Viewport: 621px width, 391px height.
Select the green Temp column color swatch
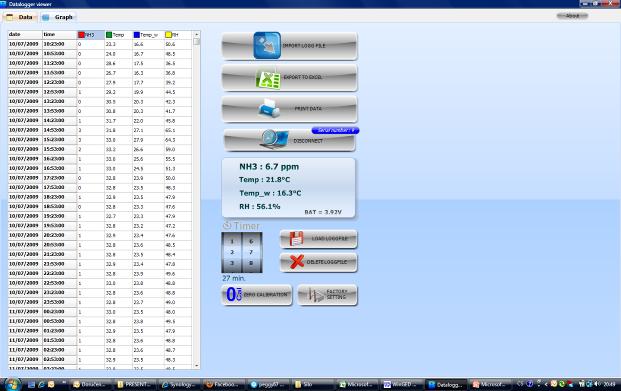tap(109, 35)
